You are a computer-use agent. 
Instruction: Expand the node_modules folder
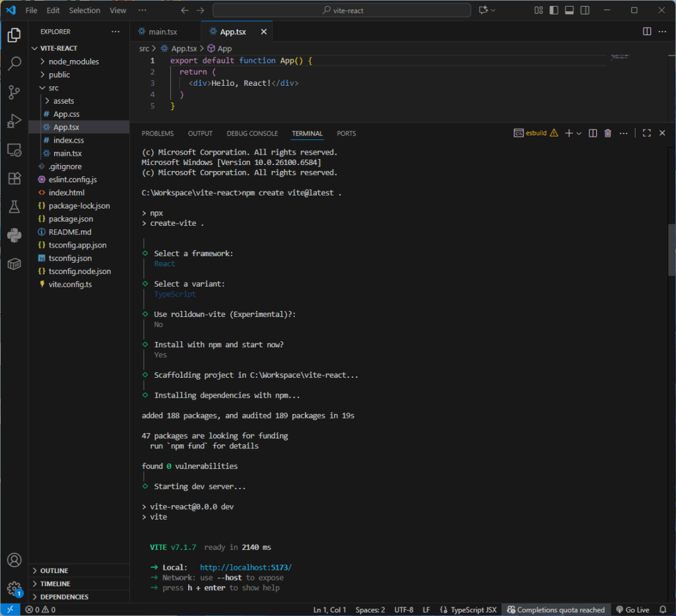(x=73, y=61)
